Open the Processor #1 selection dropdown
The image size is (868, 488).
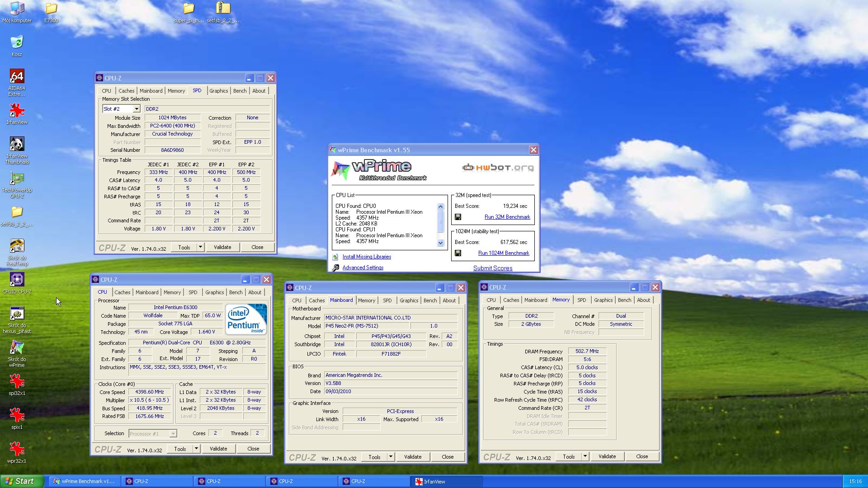pyautogui.click(x=152, y=433)
